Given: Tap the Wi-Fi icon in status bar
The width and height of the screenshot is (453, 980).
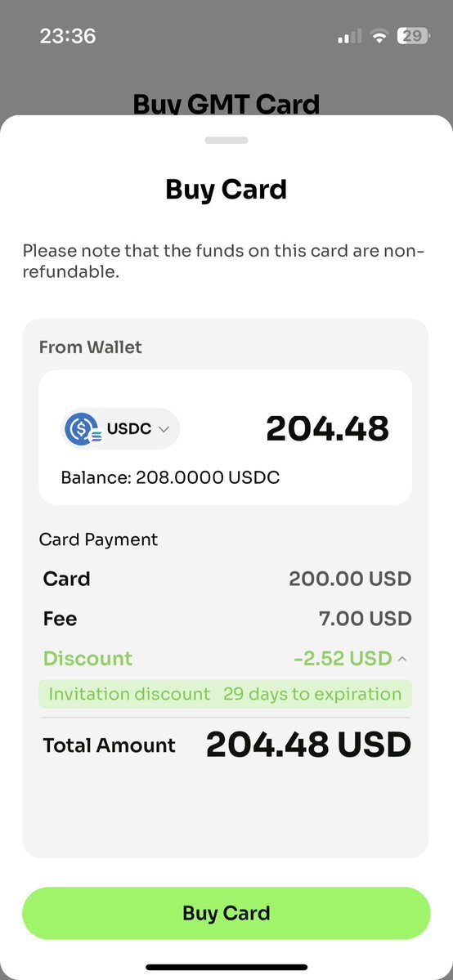Looking at the screenshot, I should (379, 36).
